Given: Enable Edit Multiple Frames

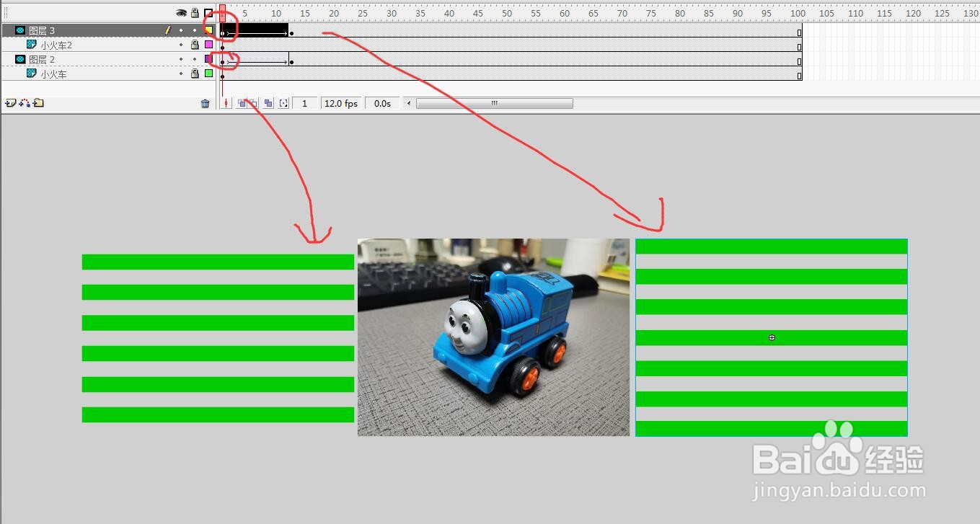Looking at the screenshot, I should 268,104.
